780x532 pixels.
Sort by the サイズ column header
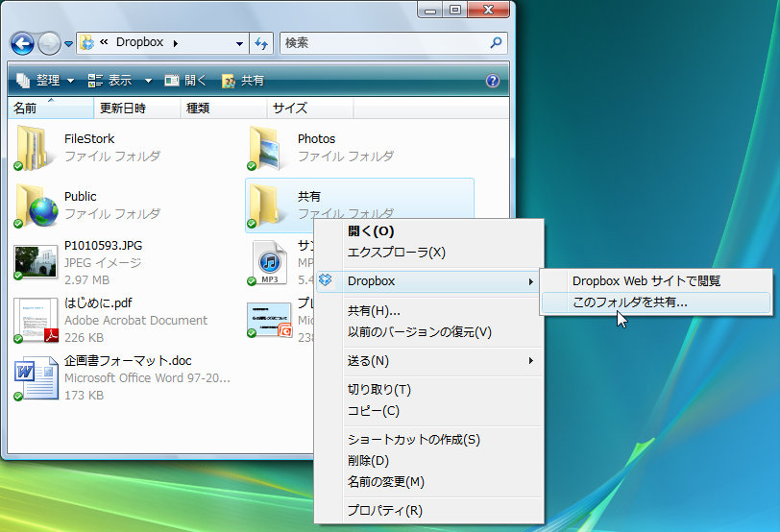[x=310, y=108]
